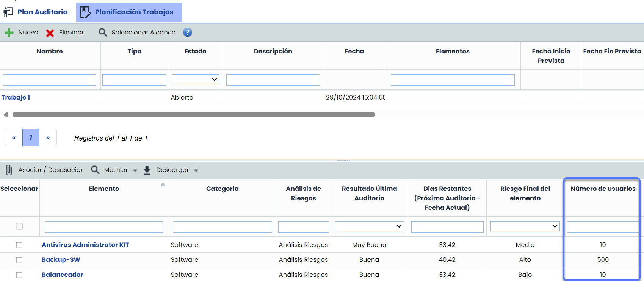This screenshot has height=281, width=644.
Task: Sort by the Categoría column header
Action: point(223,189)
